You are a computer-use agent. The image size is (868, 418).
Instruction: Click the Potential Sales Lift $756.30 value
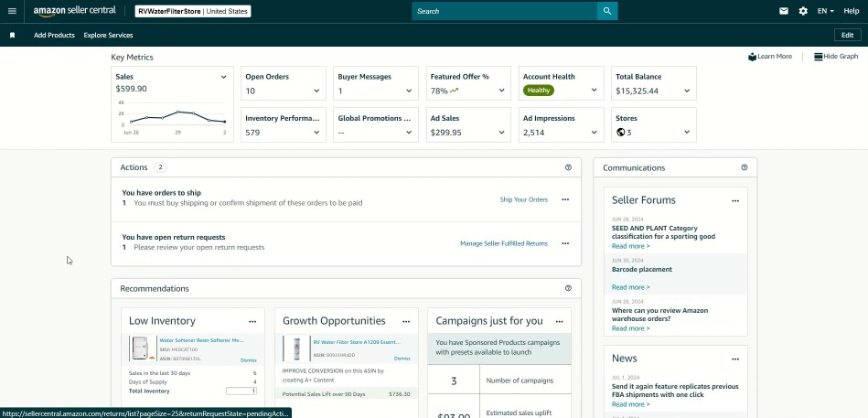tap(400, 394)
